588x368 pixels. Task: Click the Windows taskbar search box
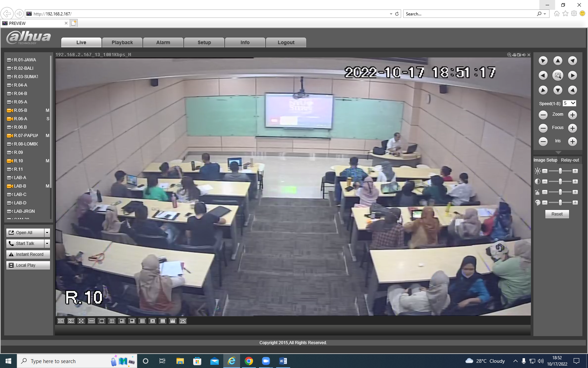tap(76, 361)
